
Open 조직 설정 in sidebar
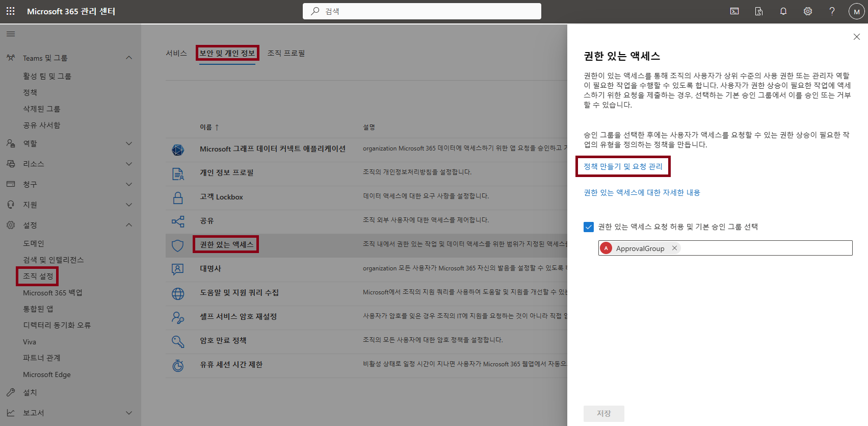38,276
